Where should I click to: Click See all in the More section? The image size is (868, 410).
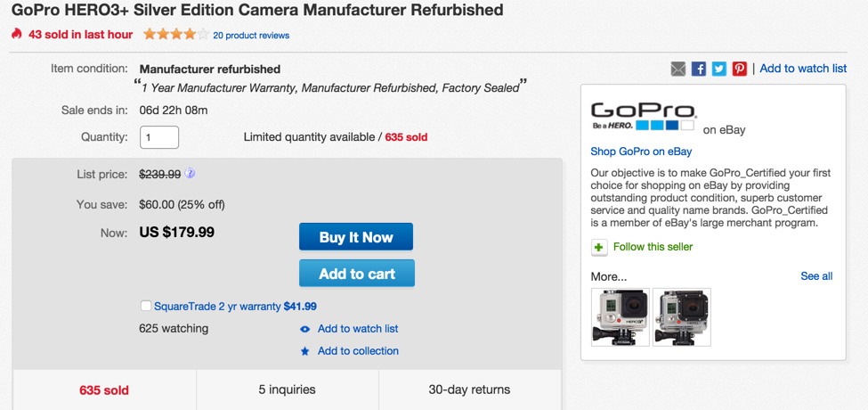pyautogui.click(x=816, y=276)
